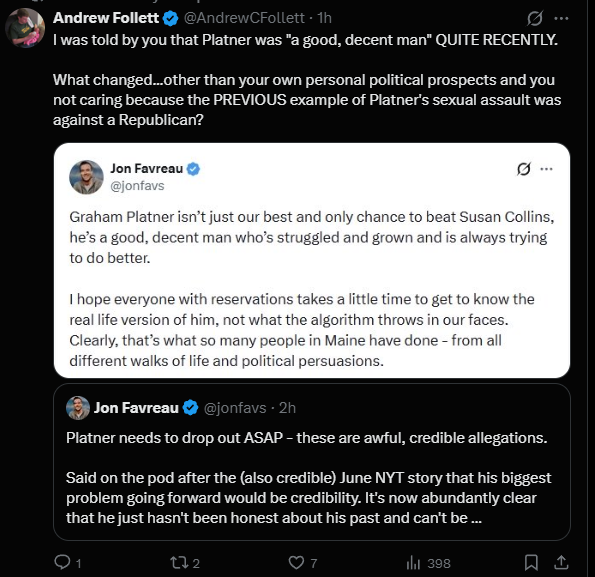Like the tweet with heart icon

[x=296, y=563]
